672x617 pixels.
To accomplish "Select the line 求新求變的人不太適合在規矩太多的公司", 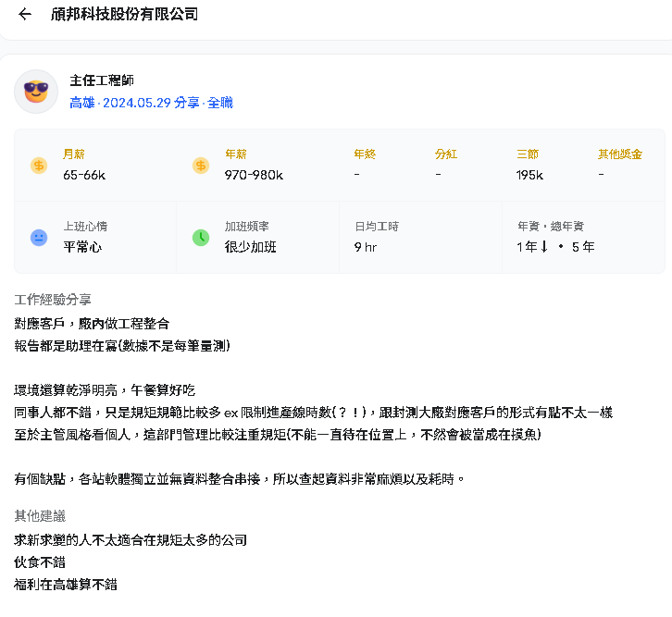I will pyautogui.click(x=131, y=540).
